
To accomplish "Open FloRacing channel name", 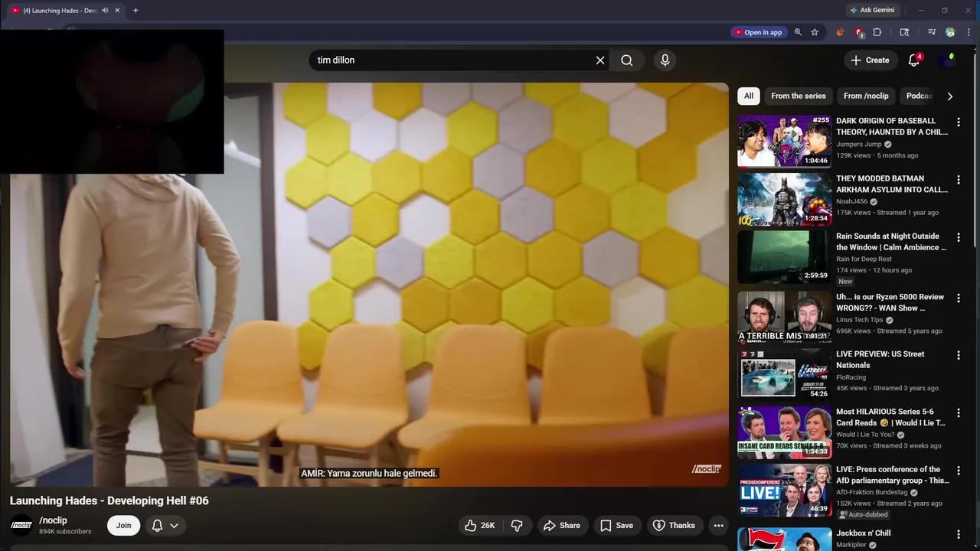I will [x=851, y=377].
